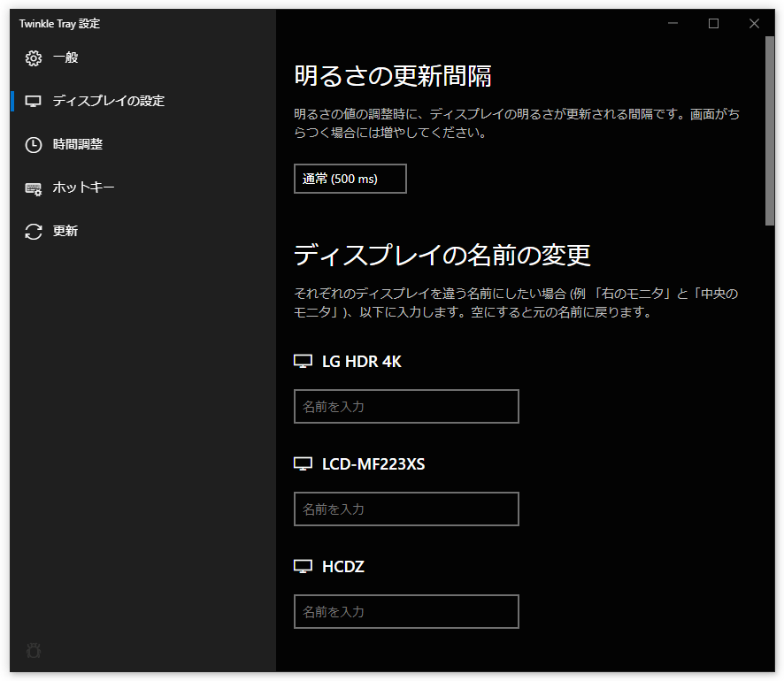The width and height of the screenshot is (784, 681).
Task: Click the monitor icon beside ディスプレイの設定
Action: click(x=34, y=102)
